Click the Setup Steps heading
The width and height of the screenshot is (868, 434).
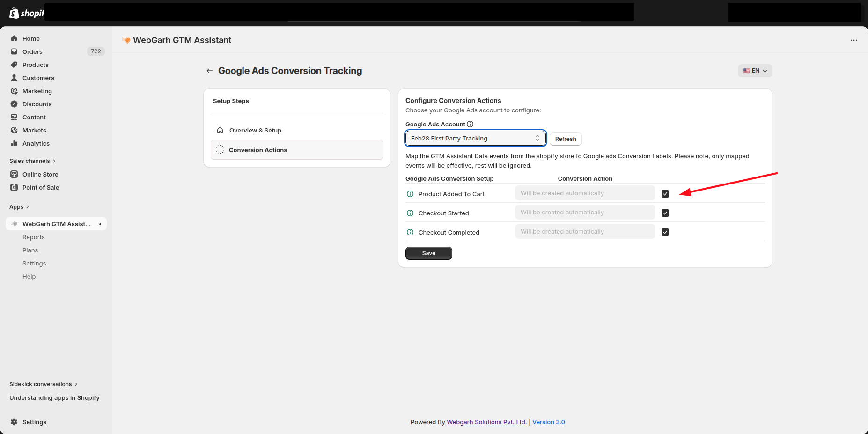231,101
